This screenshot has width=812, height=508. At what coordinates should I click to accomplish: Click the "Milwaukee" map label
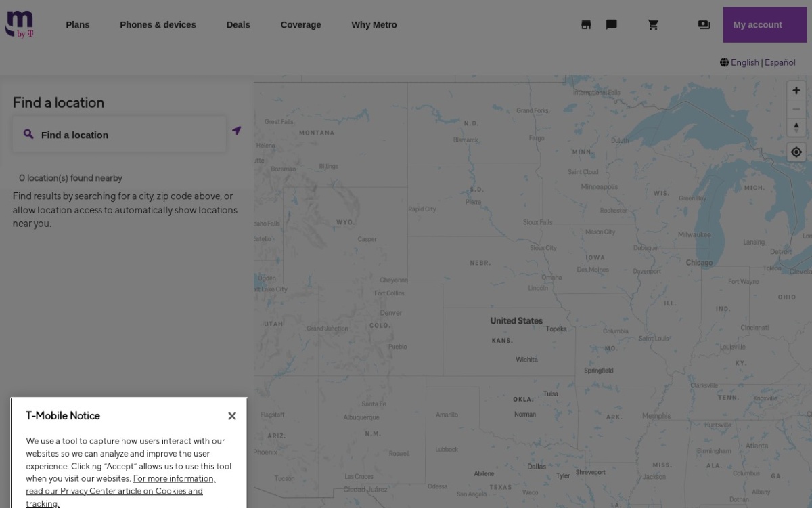pyautogui.click(x=694, y=235)
